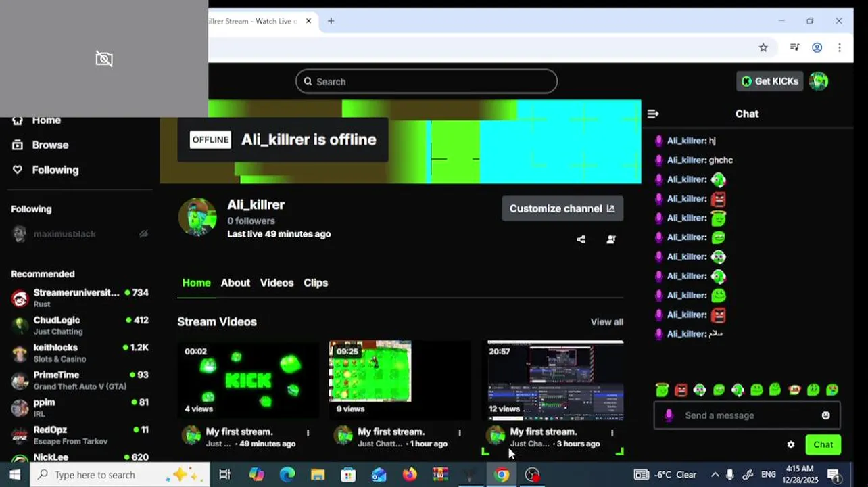Play the 00:02 KICK stream video thumbnail
Image resolution: width=868 pixels, height=487 pixels.
[248, 379]
